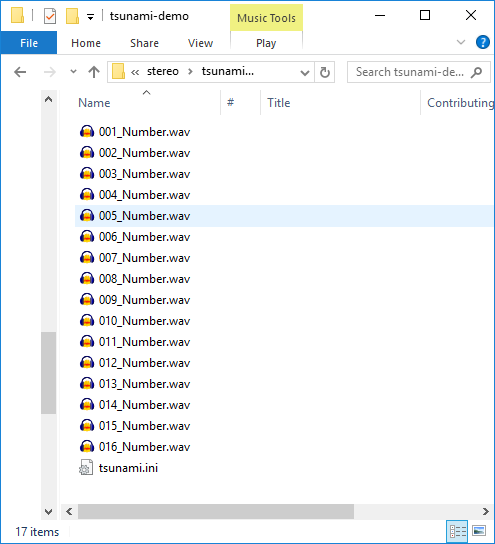Viewport: 495px width, 544px height.
Task: Open the address bar history dropdown
Action: point(305,73)
